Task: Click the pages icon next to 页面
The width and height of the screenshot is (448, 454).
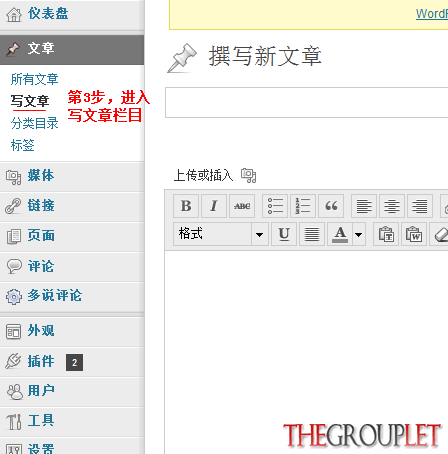Action: point(14,237)
